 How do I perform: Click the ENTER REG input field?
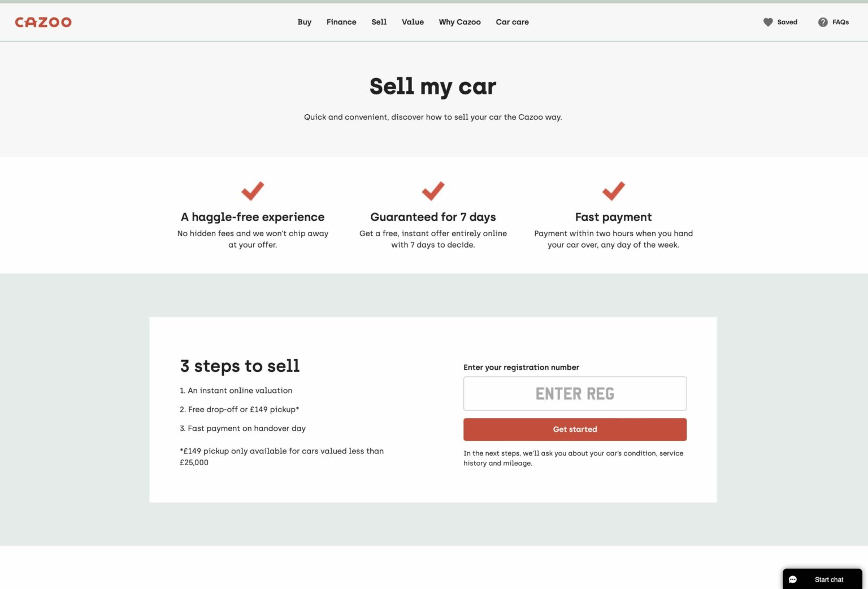click(x=575, y=393)
